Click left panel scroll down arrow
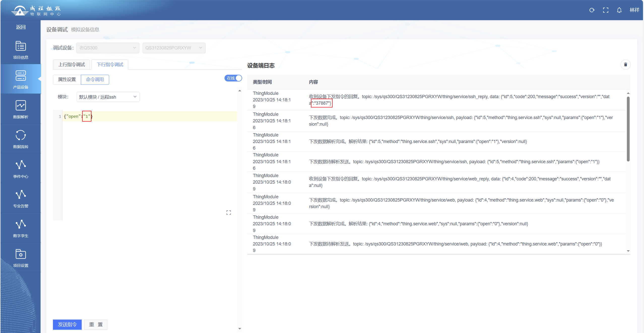The image size is (644, 333). (x=240, y=328)
